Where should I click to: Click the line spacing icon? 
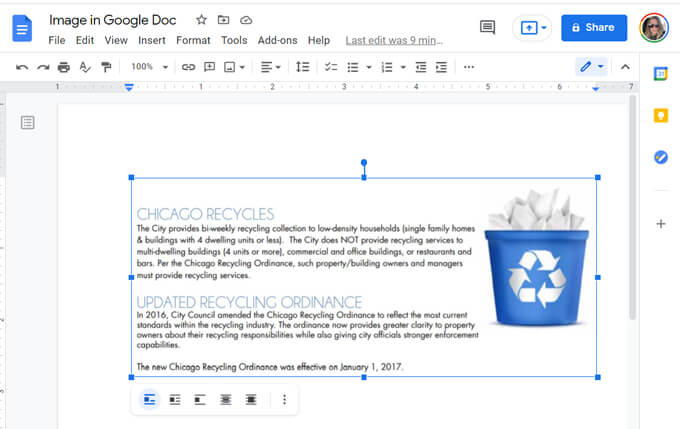pos(302,67)
